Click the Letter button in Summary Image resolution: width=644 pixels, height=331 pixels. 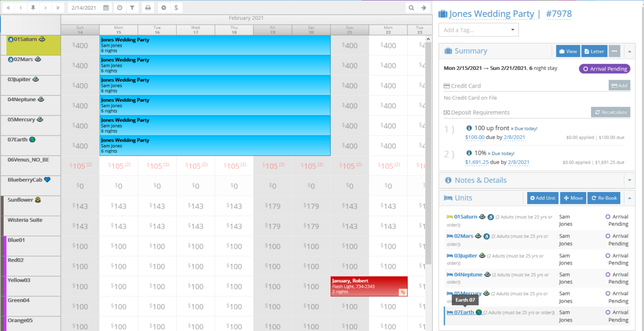[x=594, y=51]
